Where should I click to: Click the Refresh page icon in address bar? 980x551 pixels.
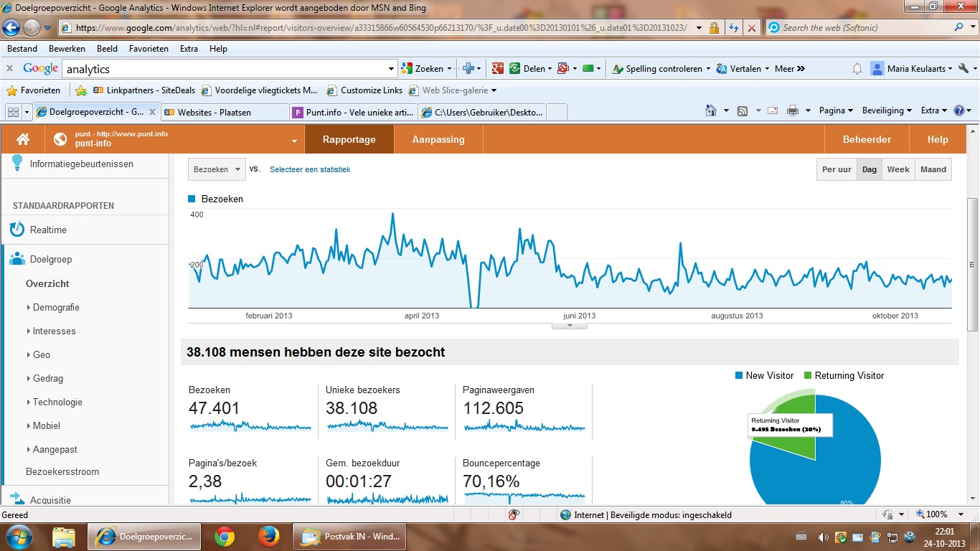click(734, 28)
